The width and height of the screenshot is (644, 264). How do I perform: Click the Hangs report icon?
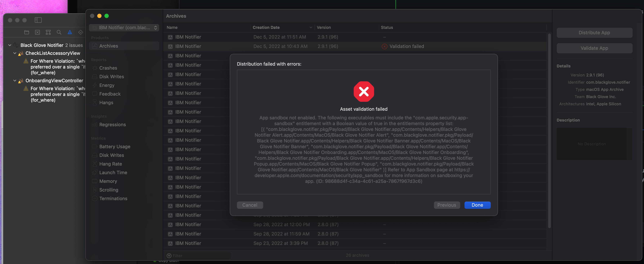pyautogui.click(x=95, y=102)
